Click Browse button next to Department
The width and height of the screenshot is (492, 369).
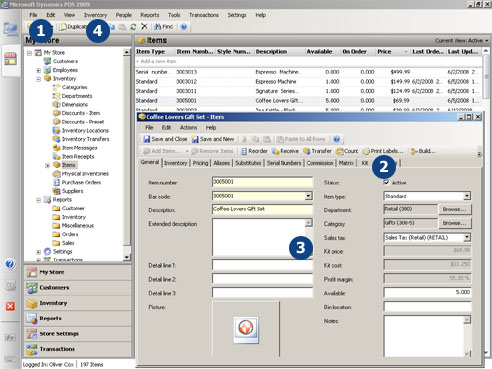(x=455, y=209)
